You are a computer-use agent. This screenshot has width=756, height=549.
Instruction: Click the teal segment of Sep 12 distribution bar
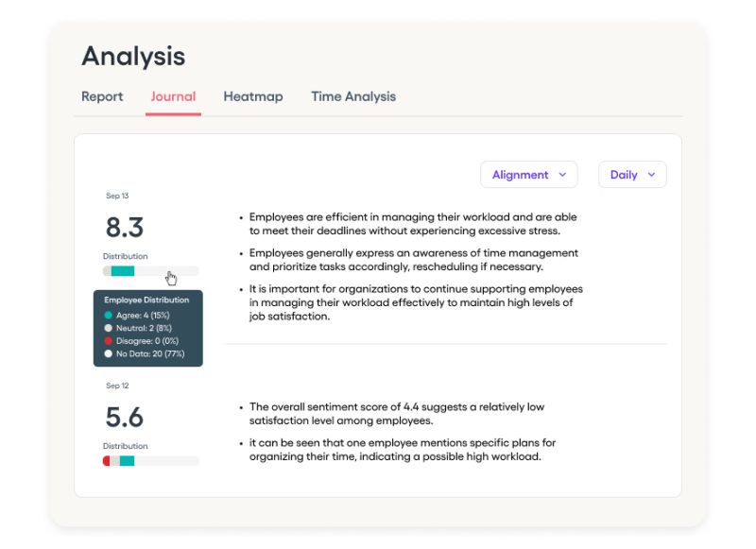point(127,461)
